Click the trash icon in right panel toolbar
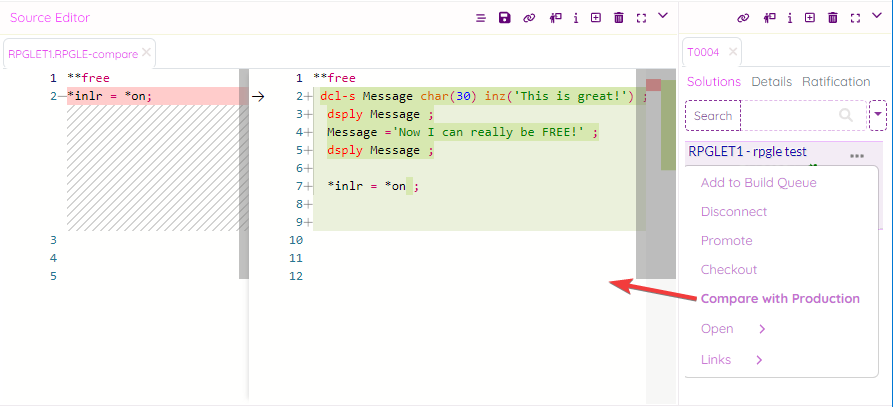 (833, 18)
